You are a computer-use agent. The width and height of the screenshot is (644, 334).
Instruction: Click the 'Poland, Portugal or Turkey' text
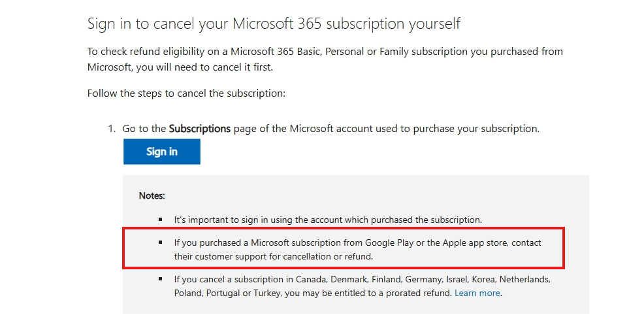[225, 293]
